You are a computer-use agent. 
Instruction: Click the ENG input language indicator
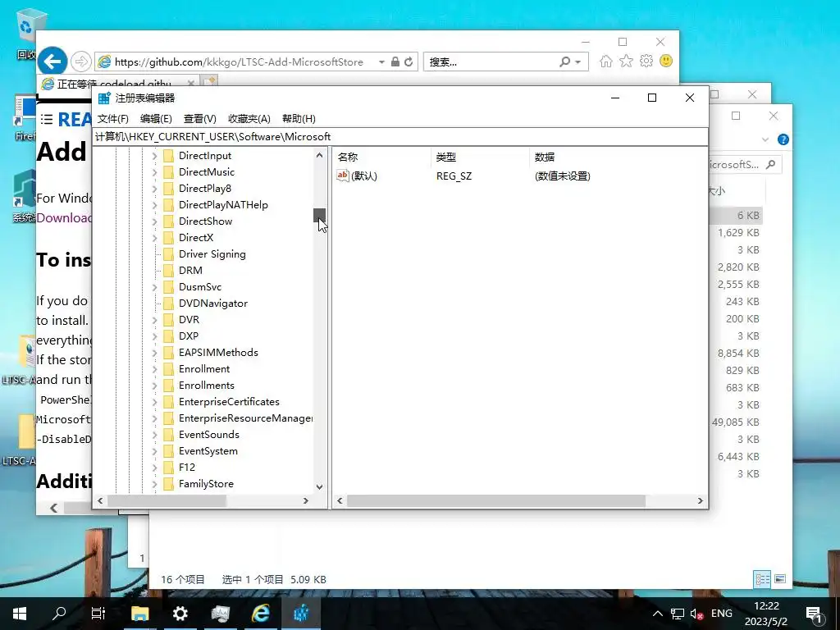pos(722,614)
